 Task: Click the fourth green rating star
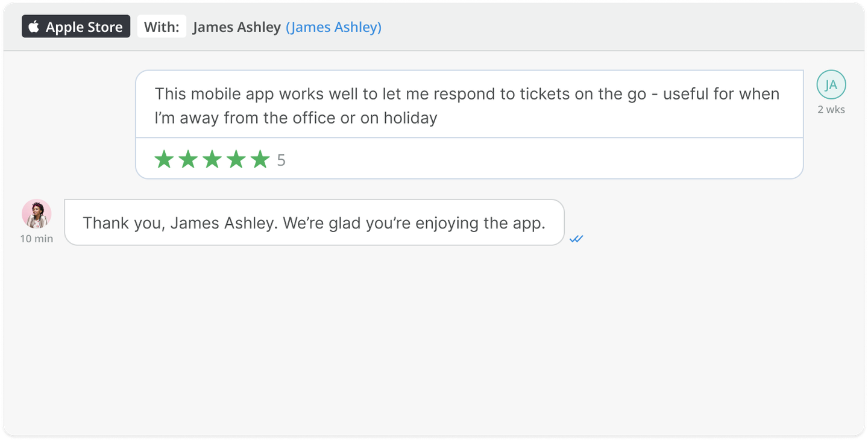pos(236,160)
